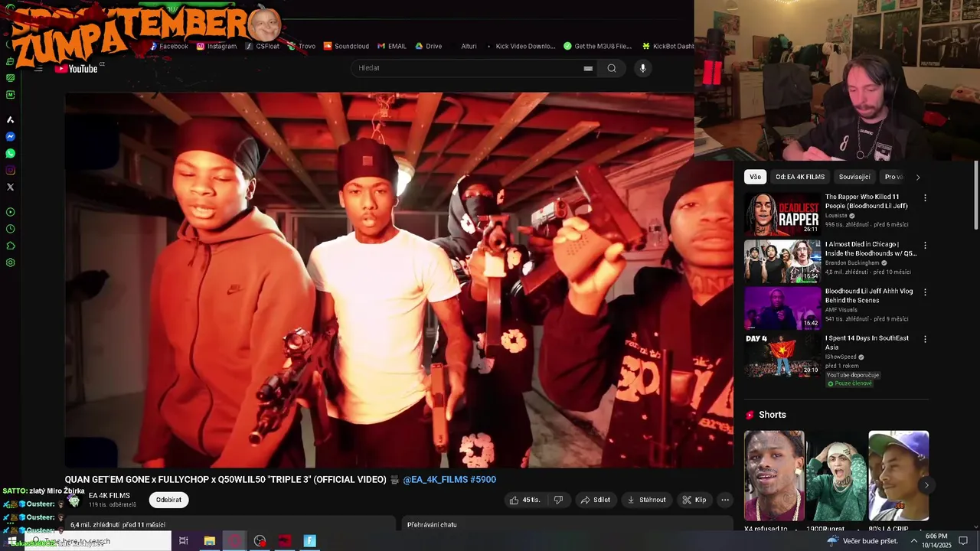The height and width of the screenshot is (551, 980).
Task: Like the video with thumbs up 45 tis.
Action: pyautogui.click(x=524, y=500)
